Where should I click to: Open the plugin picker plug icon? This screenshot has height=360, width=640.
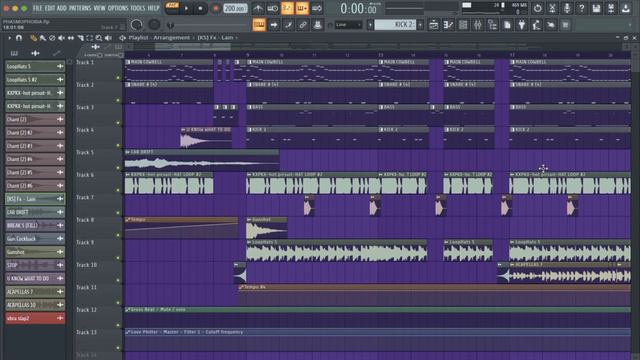coord(522,25)
